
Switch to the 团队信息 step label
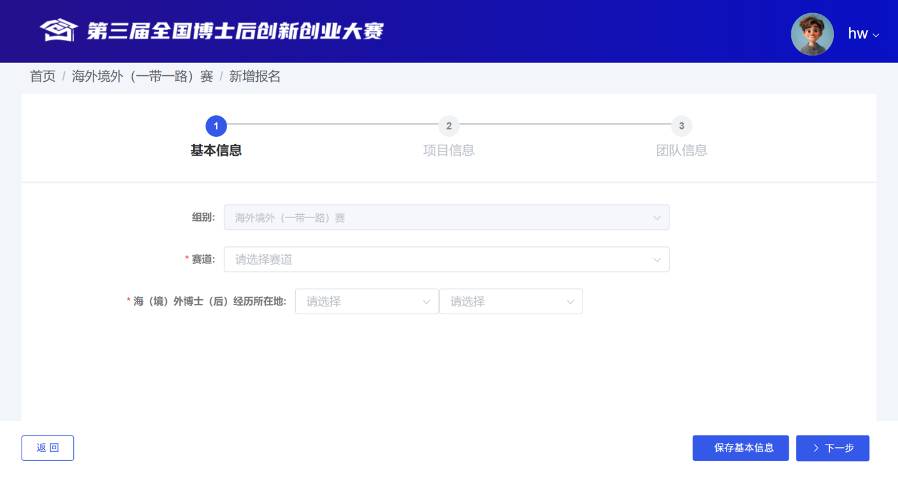click(681, 151)
